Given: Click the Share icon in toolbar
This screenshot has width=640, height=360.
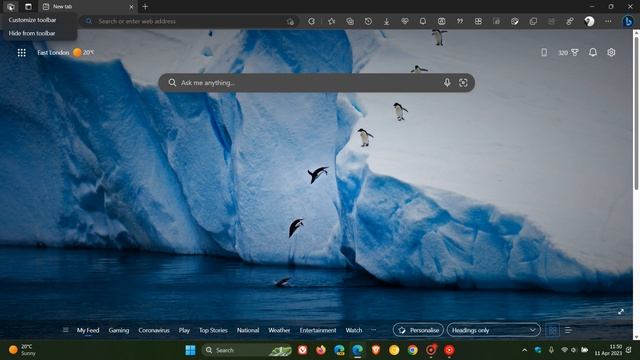Looking at the screenshot, I should pyautogui.click(x=570, y=21).
